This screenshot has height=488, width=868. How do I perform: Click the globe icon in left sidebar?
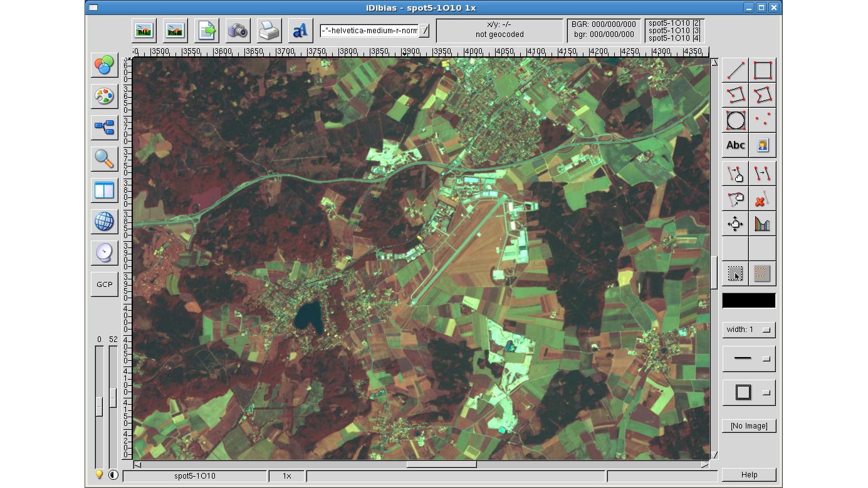point(104,222)
